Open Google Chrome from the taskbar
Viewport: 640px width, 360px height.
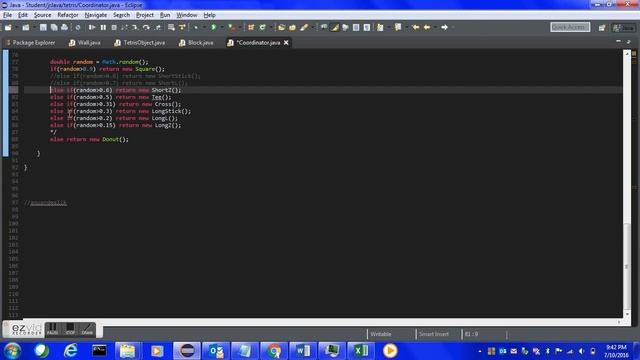click(x=274, y=351)
